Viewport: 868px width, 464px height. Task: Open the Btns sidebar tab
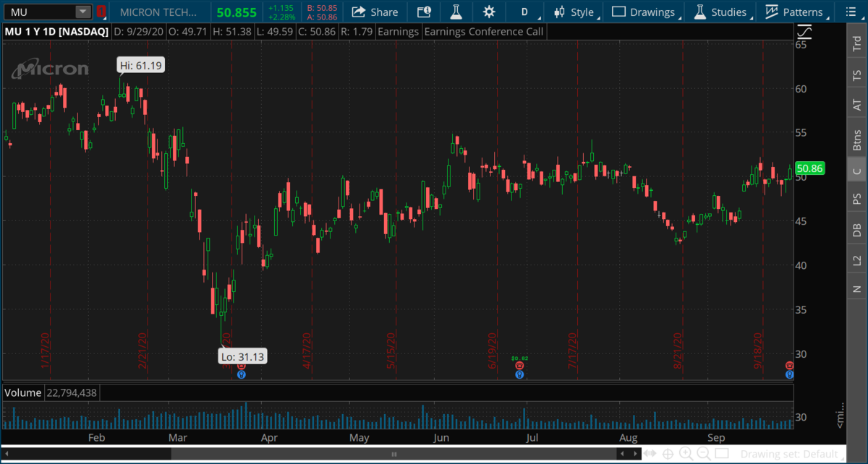click(857, 139)
